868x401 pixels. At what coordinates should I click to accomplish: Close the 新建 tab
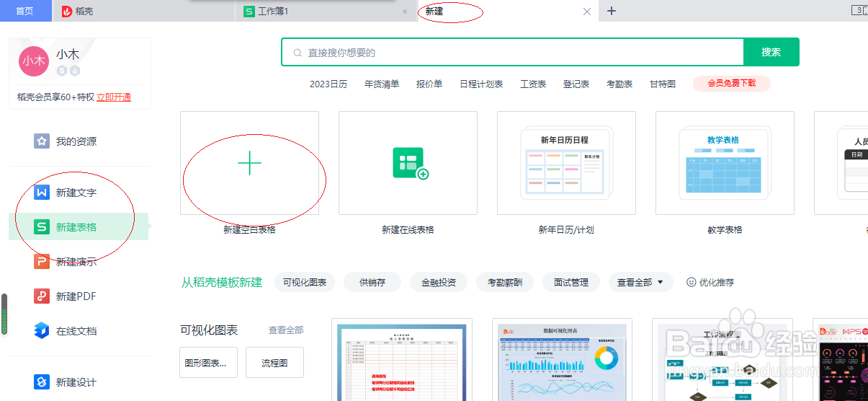click(586, 12)
